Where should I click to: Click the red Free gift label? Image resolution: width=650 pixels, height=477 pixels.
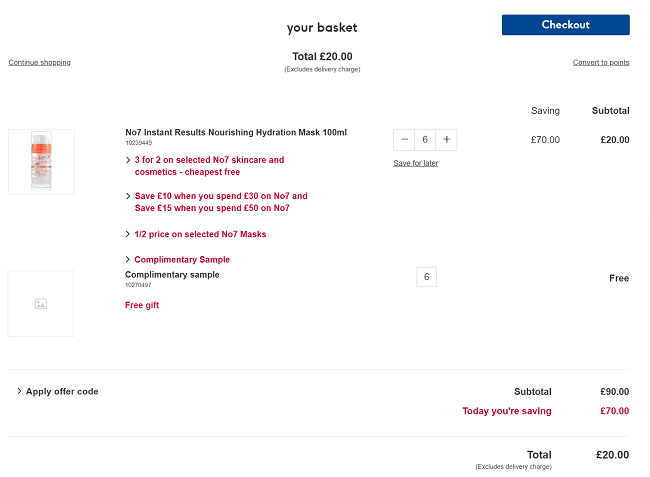(x=142, y=305)
